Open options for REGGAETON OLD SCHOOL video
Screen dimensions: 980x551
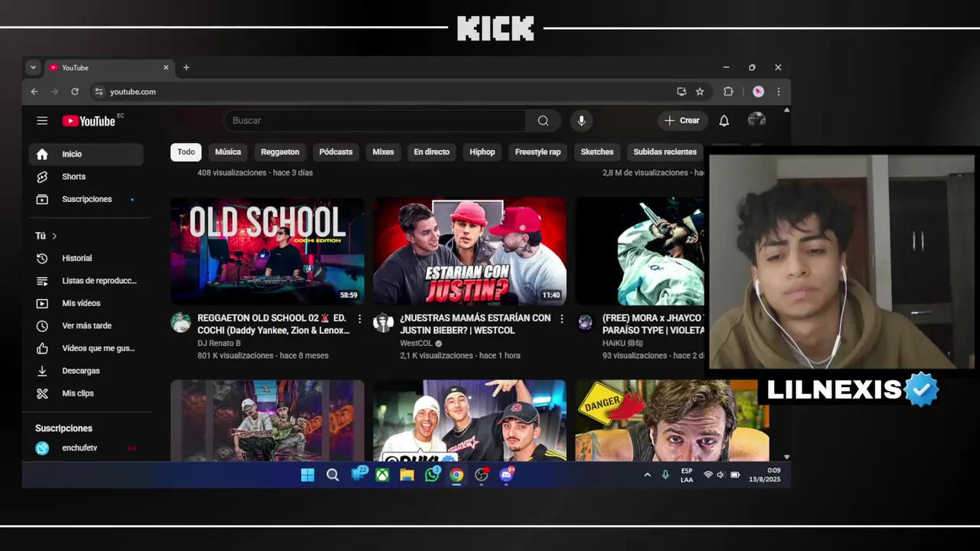pyautogui.click(x=360, y=318)
